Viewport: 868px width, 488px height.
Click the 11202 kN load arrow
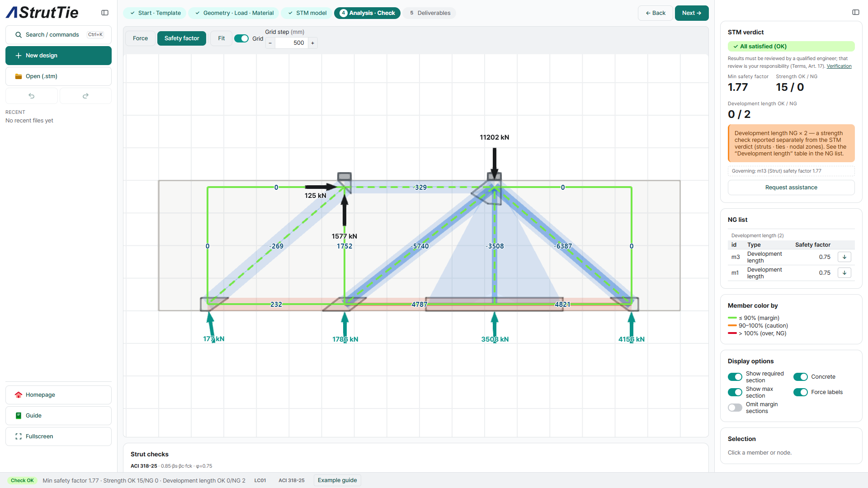tap(495, 163)
